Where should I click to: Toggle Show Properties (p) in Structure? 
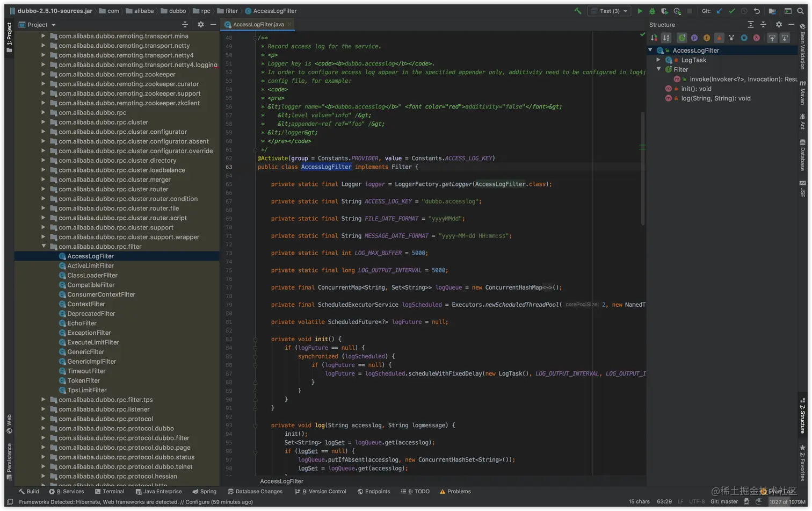point(694,38)
